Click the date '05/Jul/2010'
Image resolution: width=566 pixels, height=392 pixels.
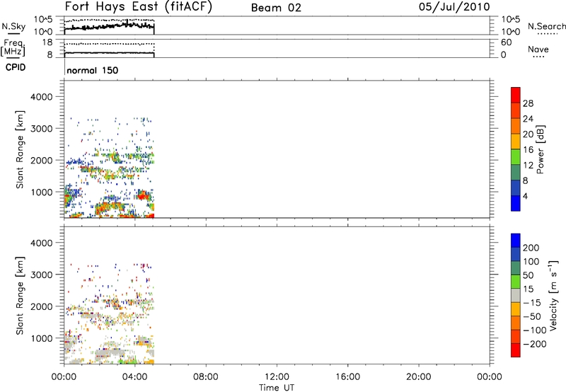[x=454, y=7]
